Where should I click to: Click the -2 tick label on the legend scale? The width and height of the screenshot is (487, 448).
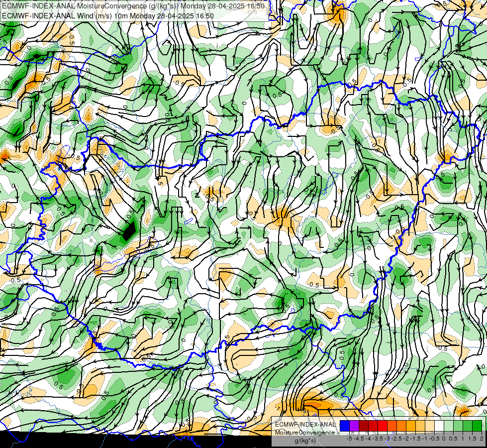[x=406, y=439]
